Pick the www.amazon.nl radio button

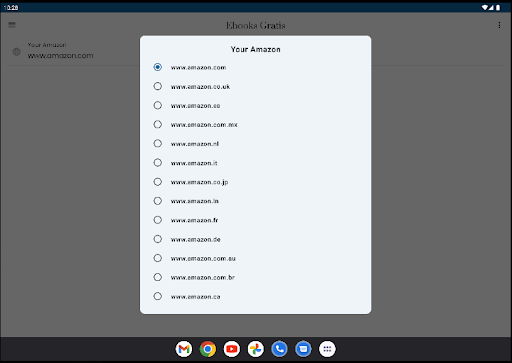pos(157,144)
